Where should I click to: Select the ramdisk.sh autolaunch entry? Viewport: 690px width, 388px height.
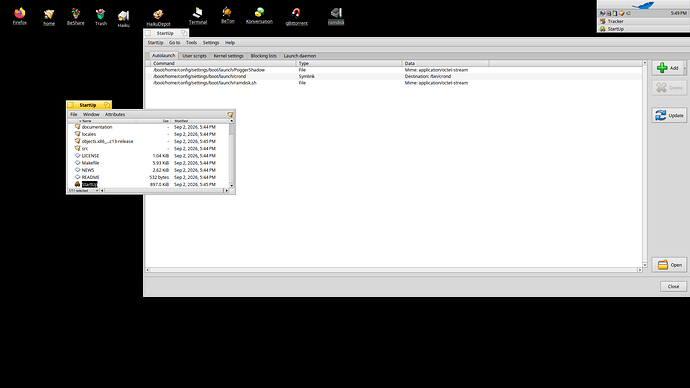pos(393,83)
